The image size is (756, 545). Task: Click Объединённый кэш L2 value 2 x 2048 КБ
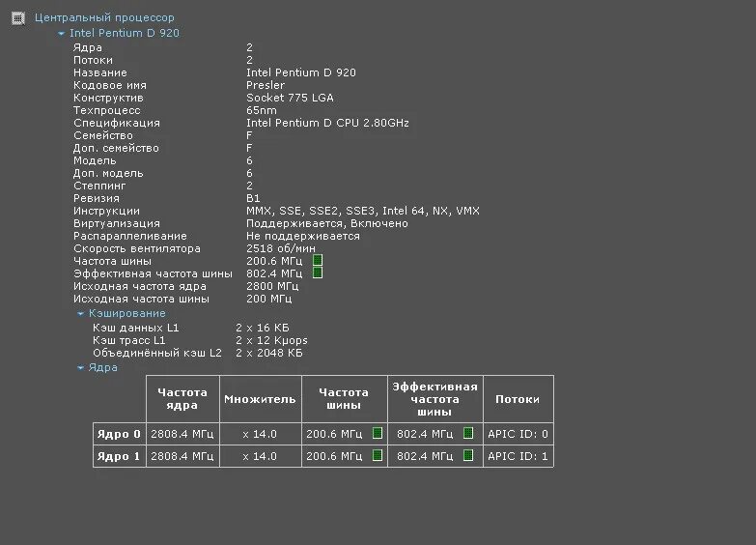(x=269, y=353)
